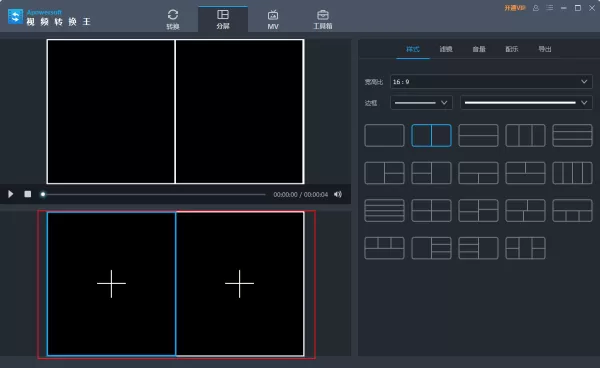This screenshot has width=600, height=368.
Task: Choose layout with wide top and two bottom panes
Action: [478, 173]
